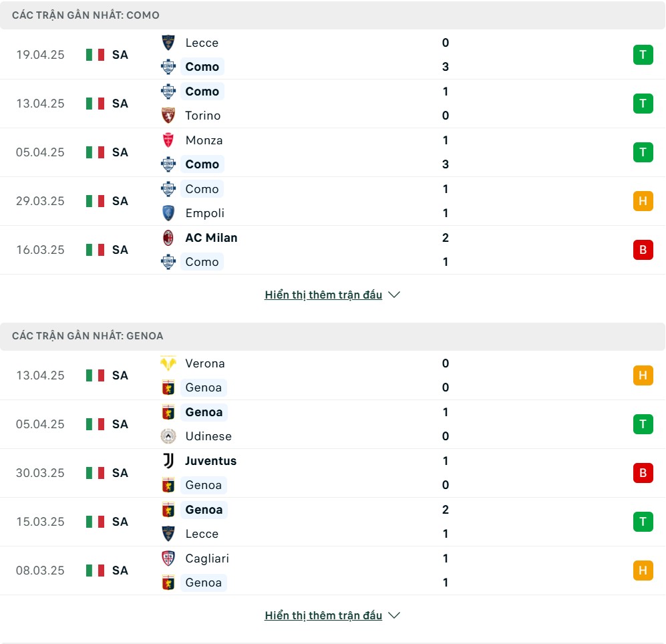Click the Lecce crest in 19.04.25 match
The width and height of the screenshot is (666, 644).
(168, 43)
